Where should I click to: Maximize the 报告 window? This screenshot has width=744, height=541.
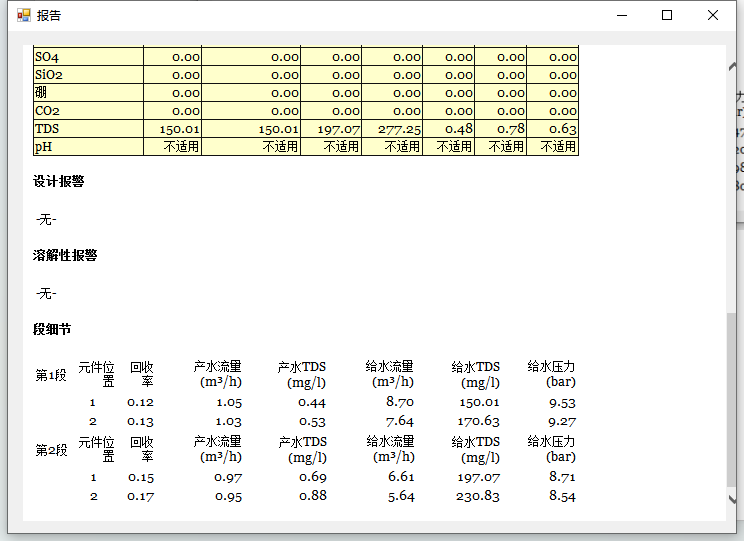pos(667,15)
